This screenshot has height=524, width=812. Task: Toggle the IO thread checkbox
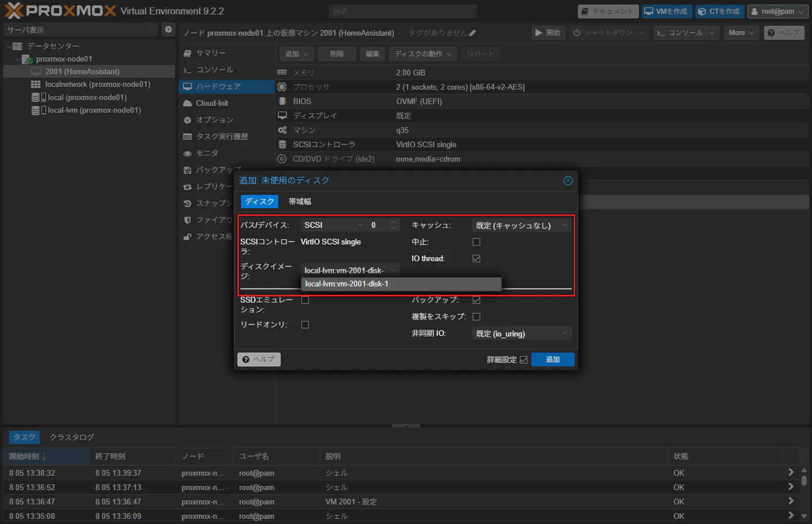[x=476, y=259]
